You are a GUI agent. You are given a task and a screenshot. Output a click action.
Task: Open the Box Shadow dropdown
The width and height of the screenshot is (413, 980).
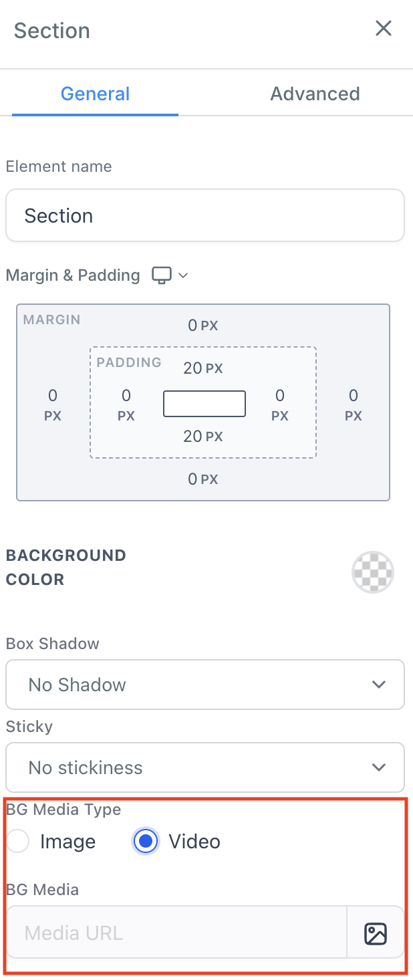coord(205,685)
